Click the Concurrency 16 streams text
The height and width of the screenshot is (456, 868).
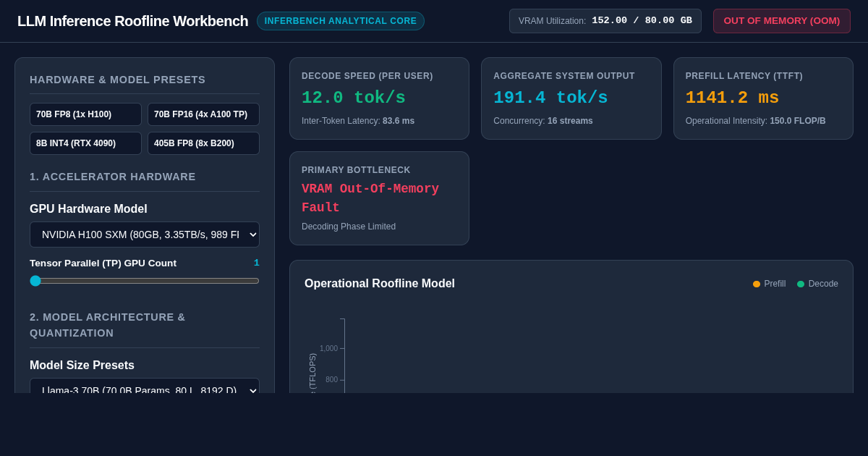(x=543, y=121)
